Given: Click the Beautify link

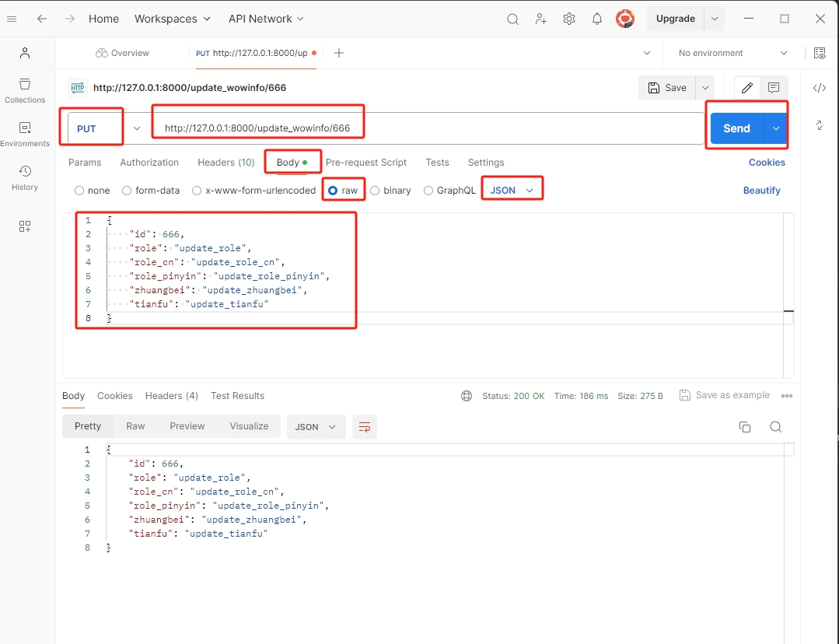Looking at the screenshot, I should tap(761, 191).
